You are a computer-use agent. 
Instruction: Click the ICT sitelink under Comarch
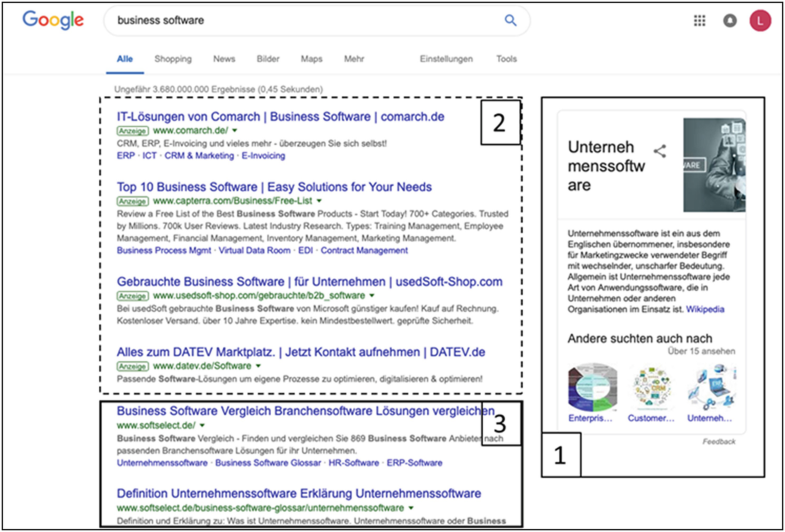[149, 156]
